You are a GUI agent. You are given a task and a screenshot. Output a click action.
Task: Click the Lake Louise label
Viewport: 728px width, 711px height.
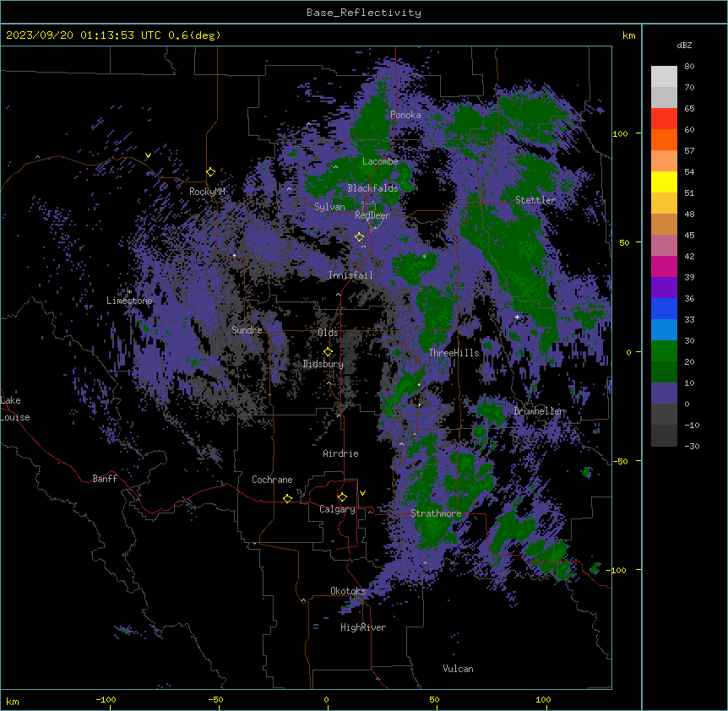point(15,409)
